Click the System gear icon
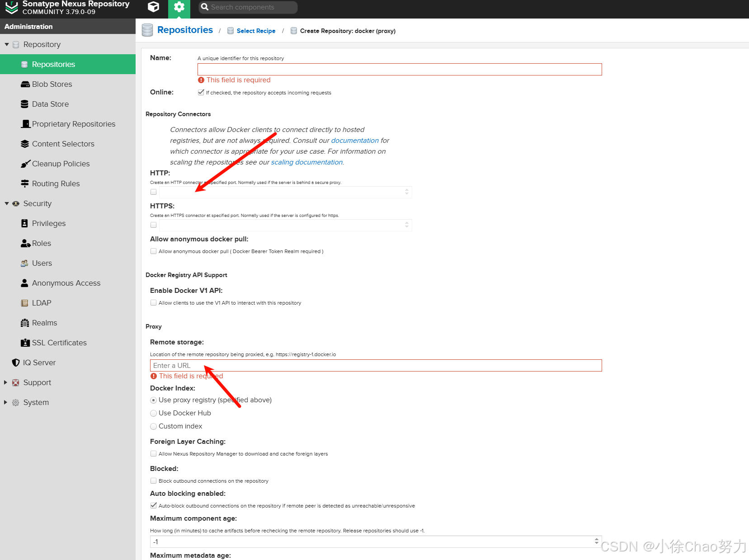This screenshot has height=560, width=749. coord(16,402)
